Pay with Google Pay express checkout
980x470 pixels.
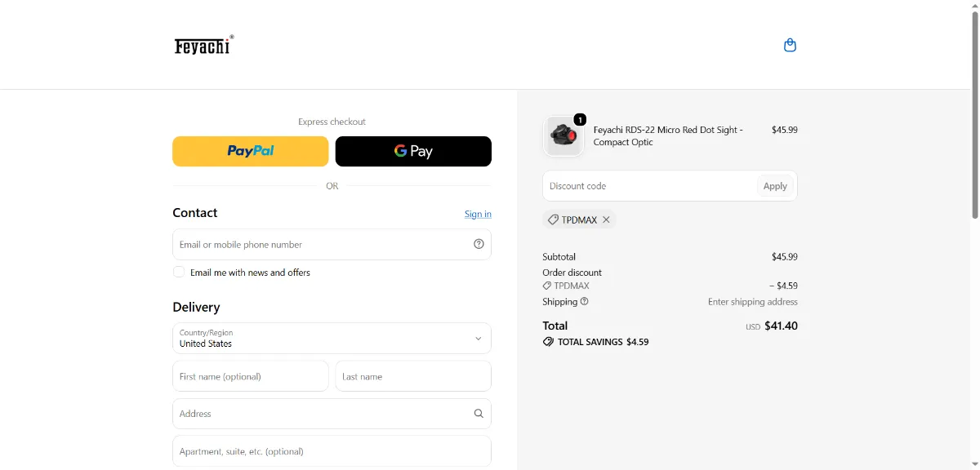click(413, 151)
